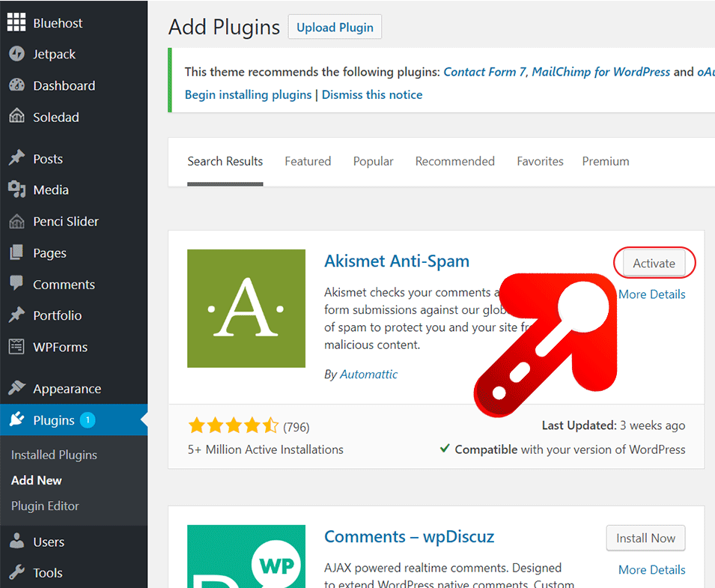Open MailChimp for WordPress link
Image resolution: width=715 pixels, height=588 pixels.
click(601, 72)
